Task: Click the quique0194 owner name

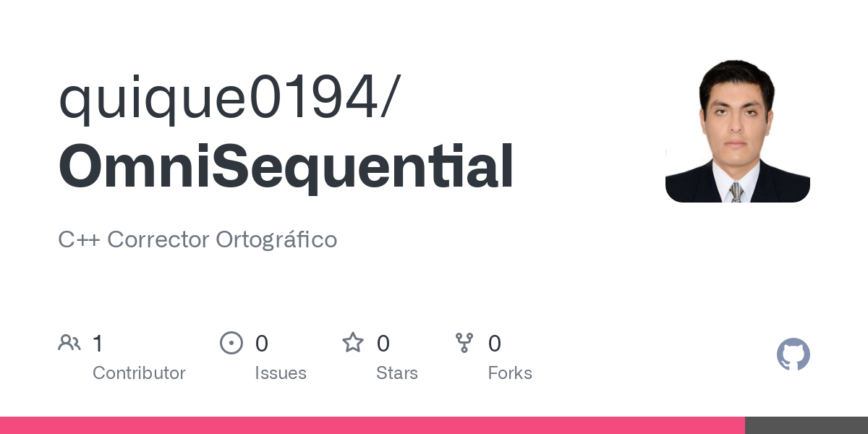Action: (x=218, y=98)
